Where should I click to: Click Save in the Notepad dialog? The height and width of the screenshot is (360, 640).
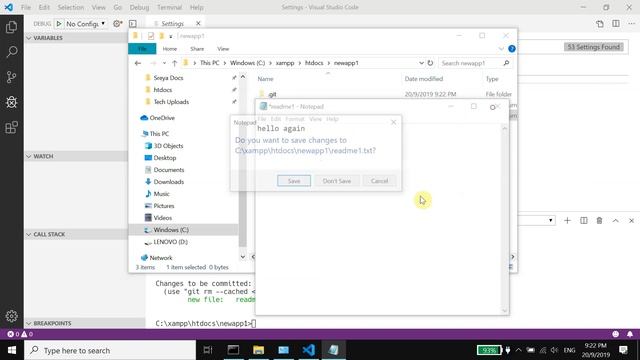pyautogui.click(x=294, y=181)
